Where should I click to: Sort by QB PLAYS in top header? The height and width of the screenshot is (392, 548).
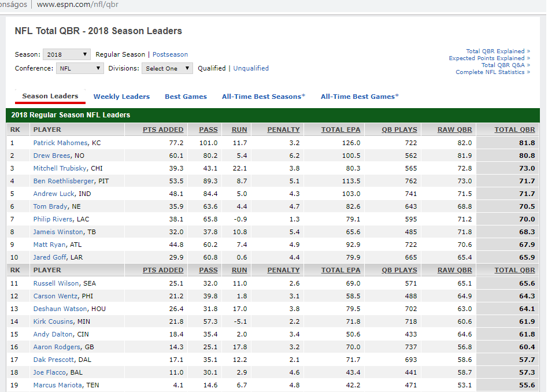[399, 130]
